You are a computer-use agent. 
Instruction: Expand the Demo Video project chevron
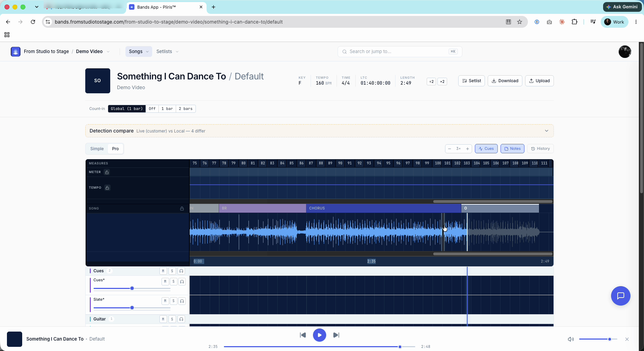[x=108, y=52]
